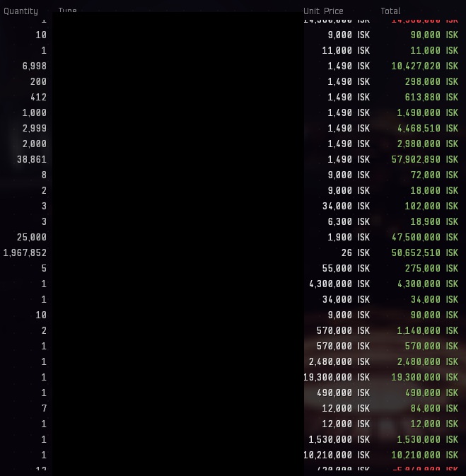Image resolution: width=466 pixels, height=476 pixels.
Task: Click total 72,000 ISK
Action: 434,175
